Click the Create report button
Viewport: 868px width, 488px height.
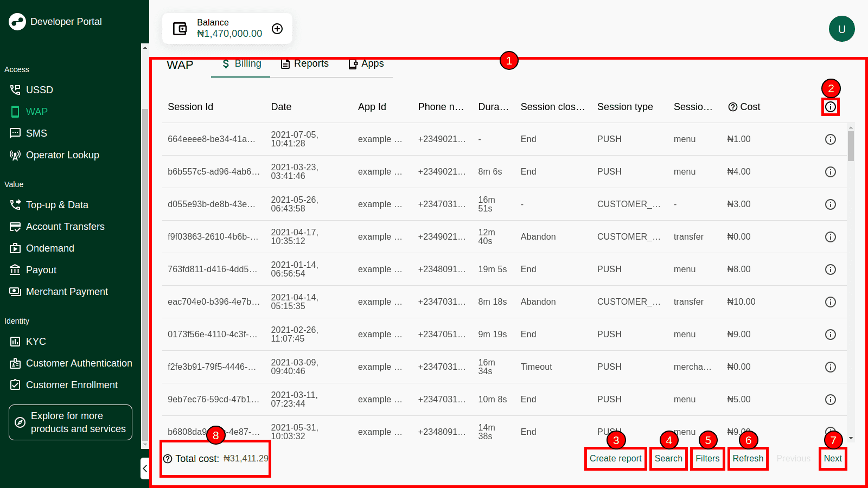coord(615,459)
